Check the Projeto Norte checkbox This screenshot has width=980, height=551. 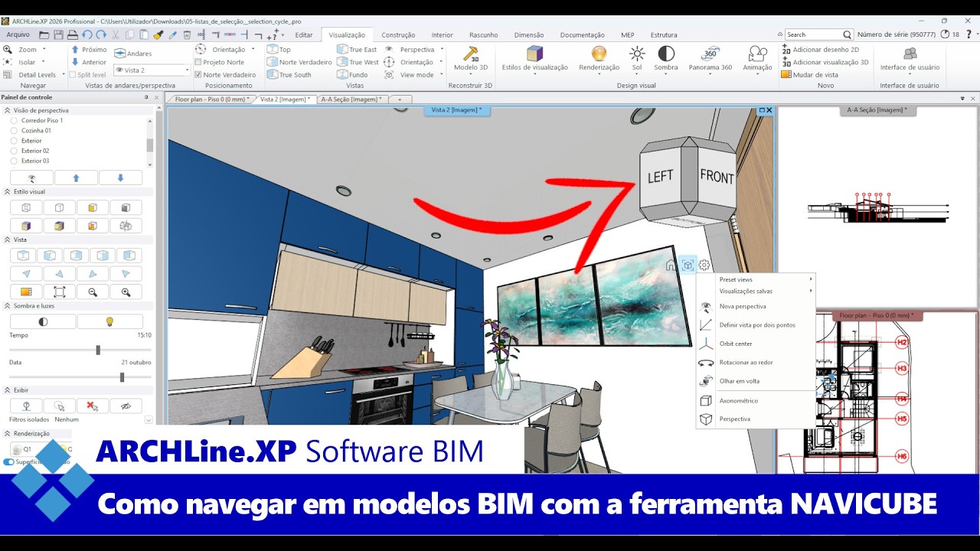[198, 62]
